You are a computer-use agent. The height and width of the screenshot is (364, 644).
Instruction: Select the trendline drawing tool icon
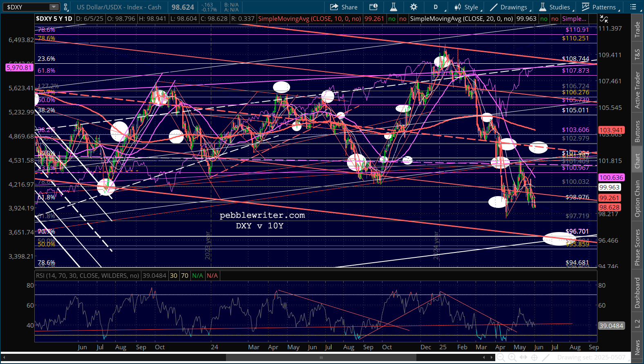(546, 357)
